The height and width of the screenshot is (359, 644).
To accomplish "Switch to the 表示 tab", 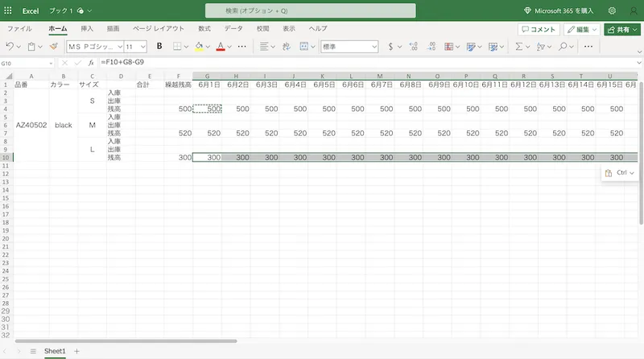I will [289, 29].
